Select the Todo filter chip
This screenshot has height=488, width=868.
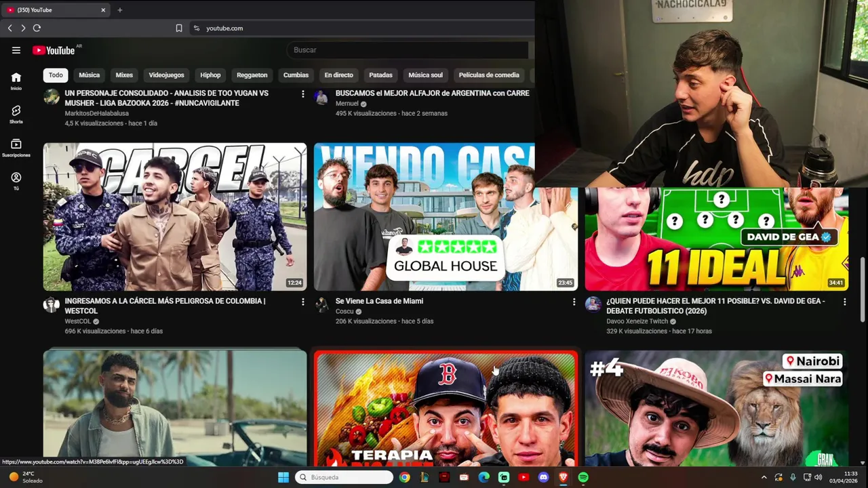(x=56, y=75)
